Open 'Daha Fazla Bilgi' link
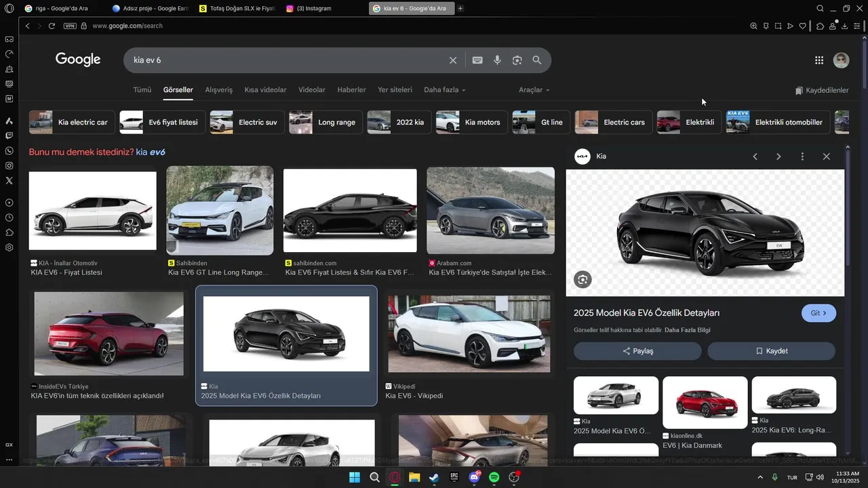This screenshot has width=868, height=488. click(x=688, y=330)
